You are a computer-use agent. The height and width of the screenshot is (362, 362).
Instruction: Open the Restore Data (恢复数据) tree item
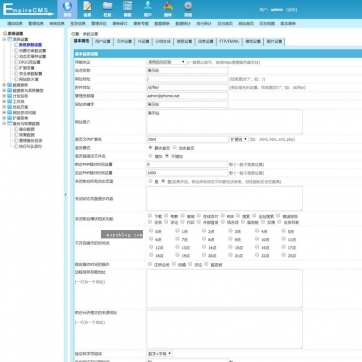pyautogui.click(x=27, y=135)
